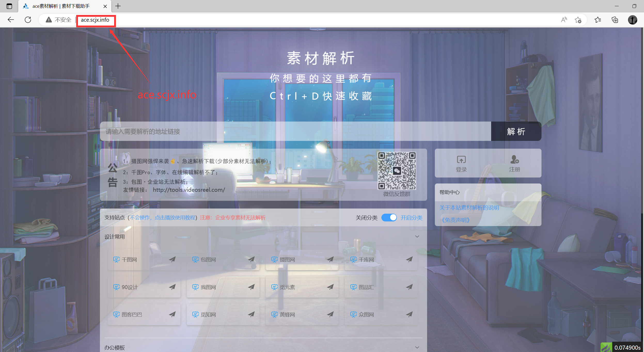Image resolution: width=644 pixels, height=352 pixels.
Task: Focus the 请输入需要解析的地址链接 input field
Action: coord(295,131)
